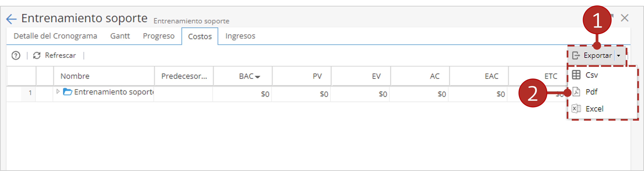This screenshot has height=171, width=644.
Task: Sort by the BAC column arrow
Action: click(x=257, y=77)
